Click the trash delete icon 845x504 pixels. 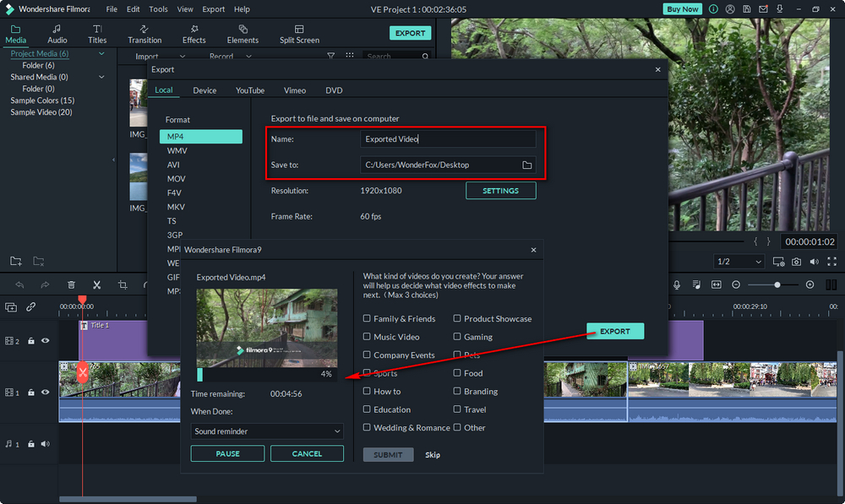71,285
